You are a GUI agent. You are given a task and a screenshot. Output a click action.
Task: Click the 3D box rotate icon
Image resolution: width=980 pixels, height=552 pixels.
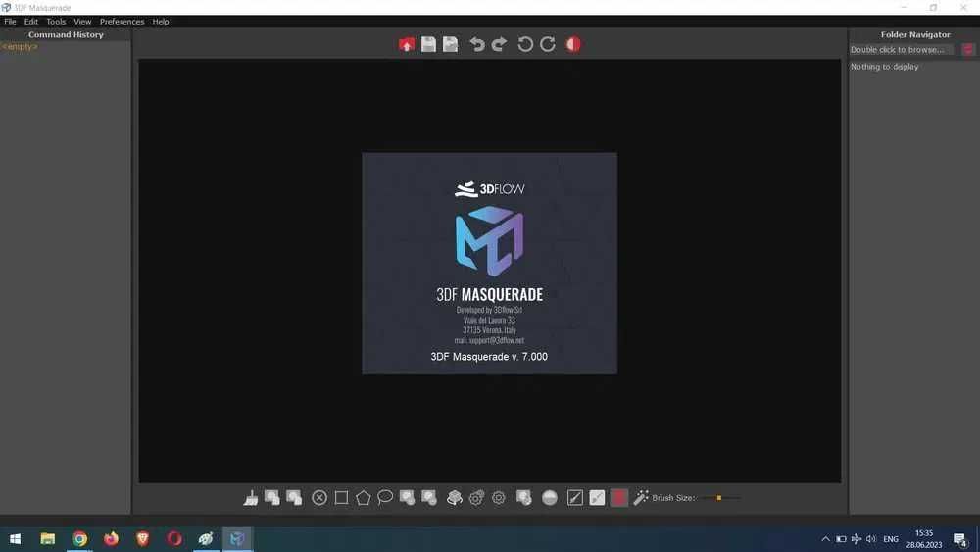click(455, 498)
